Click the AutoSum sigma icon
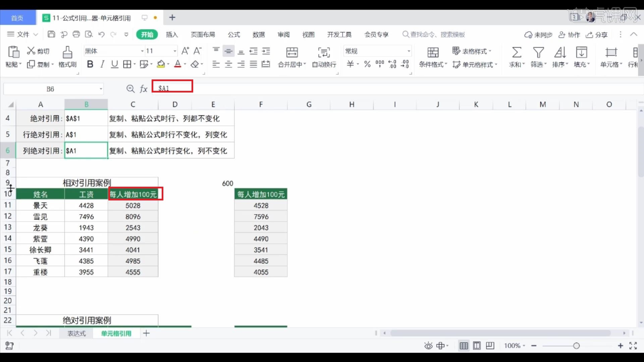This screenshot has height=362, width=644. click(x=516, y=52)
